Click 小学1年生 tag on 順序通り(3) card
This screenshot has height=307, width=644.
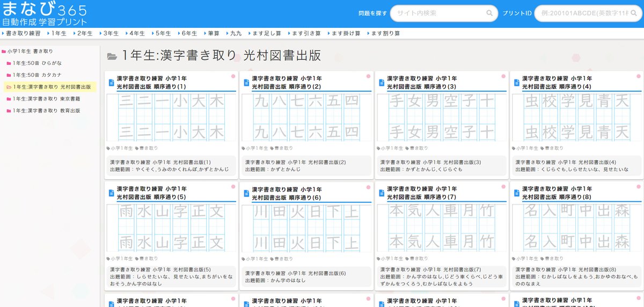(389, 148)
